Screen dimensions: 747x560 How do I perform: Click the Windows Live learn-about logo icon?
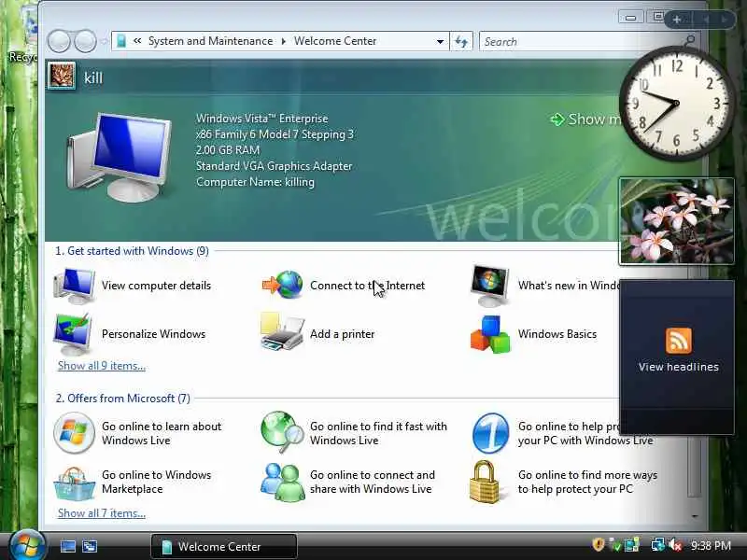pos(74,433)
